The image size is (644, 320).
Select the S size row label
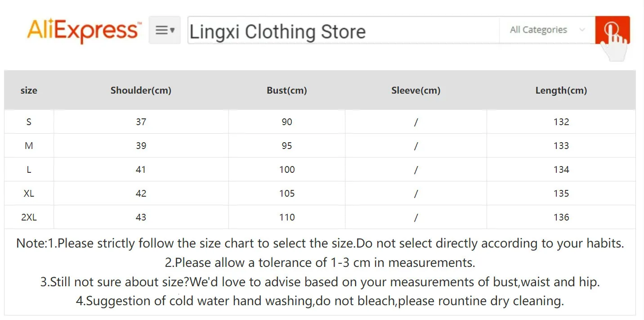pyautogui.click(x=29, y=122)
